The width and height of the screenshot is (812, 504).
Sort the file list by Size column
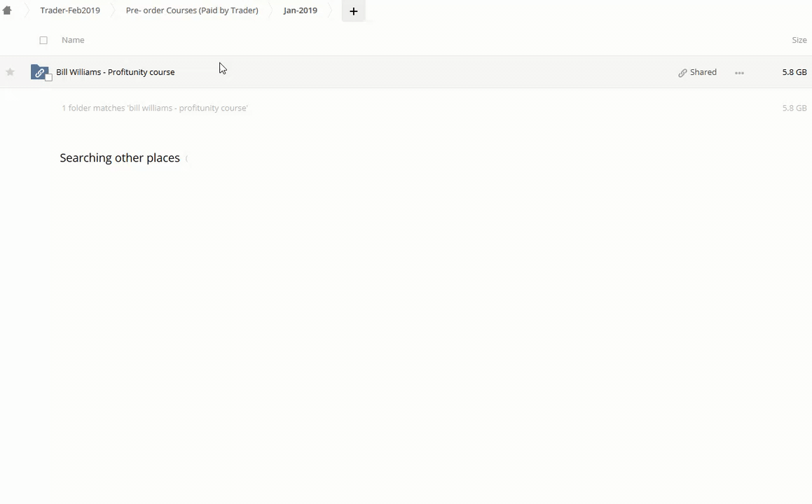[x=799, y=40]
